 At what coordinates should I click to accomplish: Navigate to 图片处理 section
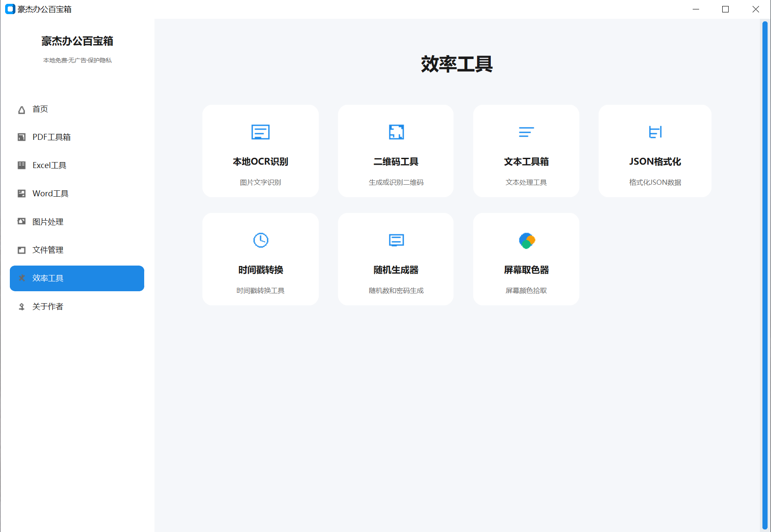click(77, 222)
